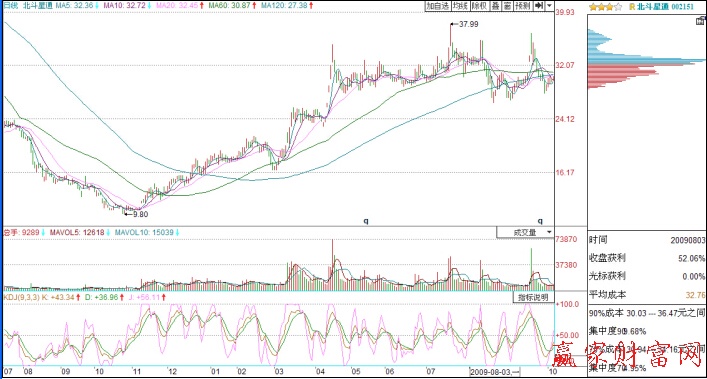Click the 指标说明 indicator description button

(x=533, y=297)
